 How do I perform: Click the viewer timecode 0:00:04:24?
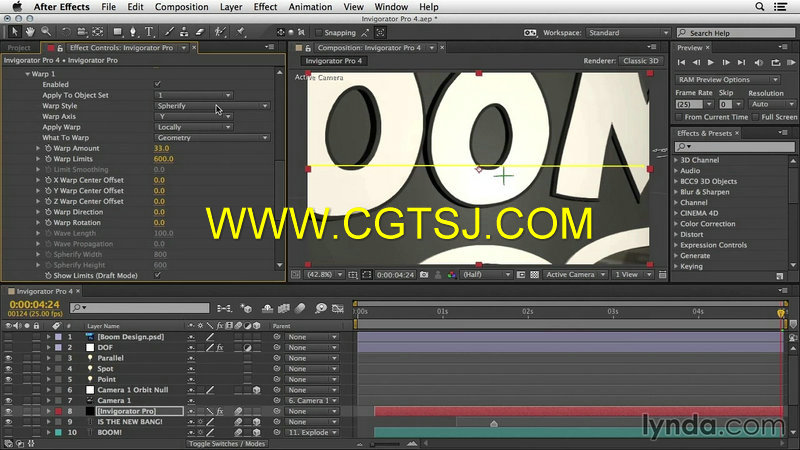[x=395, y=274]
